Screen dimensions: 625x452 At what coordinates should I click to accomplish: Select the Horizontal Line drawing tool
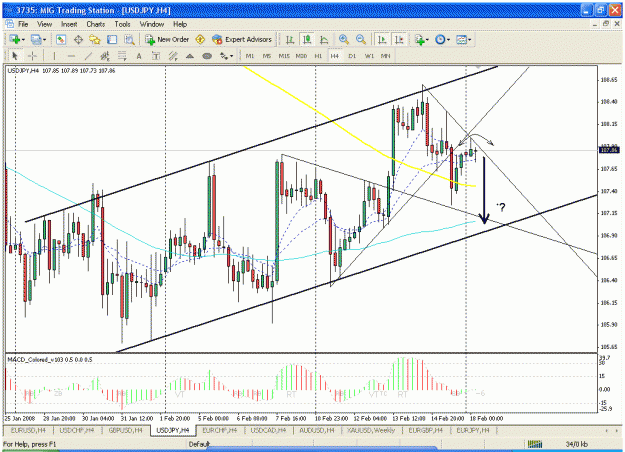tap(71, 56)
